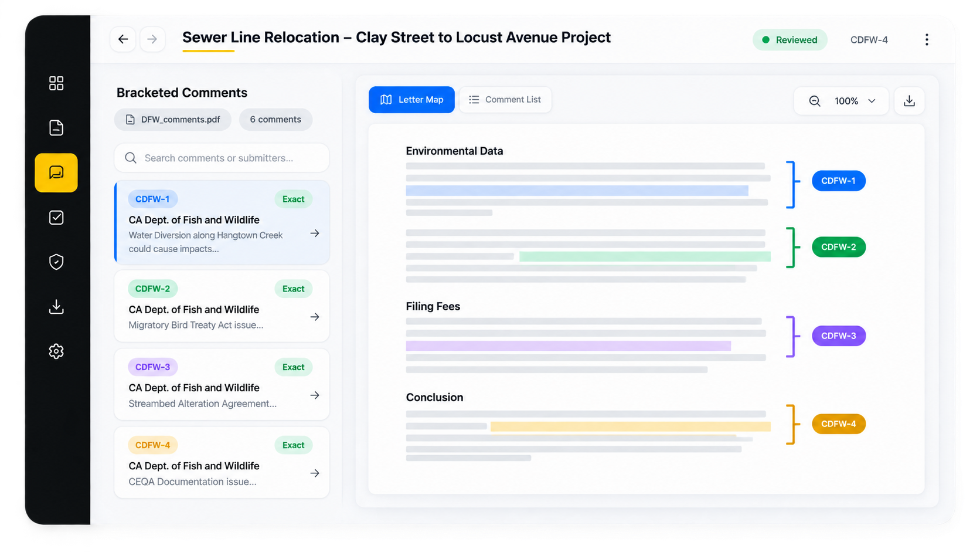Screen dimensions: 980x552
Task: Click the "Streambed Alteration Agreement..." text
Action: (x=202, y=404)
